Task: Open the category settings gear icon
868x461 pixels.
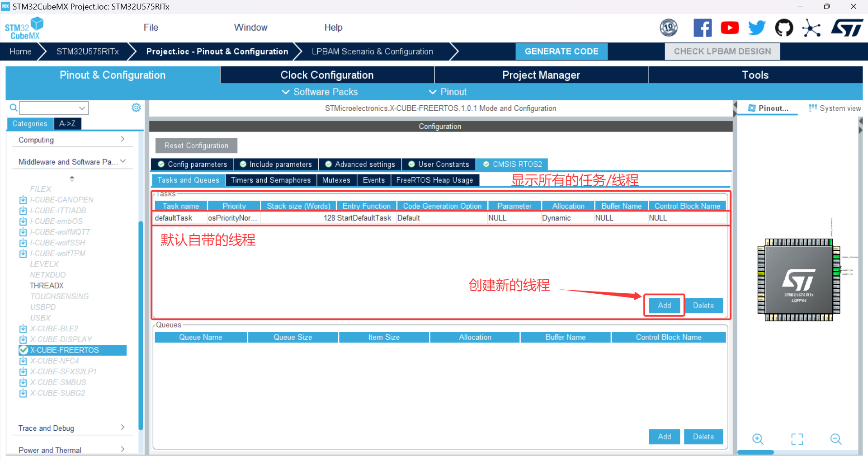Action: pos(136,108)
